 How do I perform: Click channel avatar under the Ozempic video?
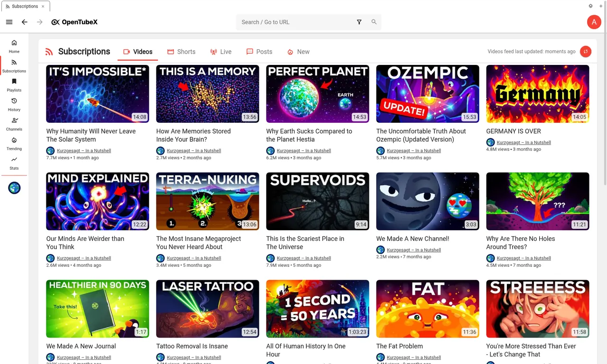click(x=380, y=151)
